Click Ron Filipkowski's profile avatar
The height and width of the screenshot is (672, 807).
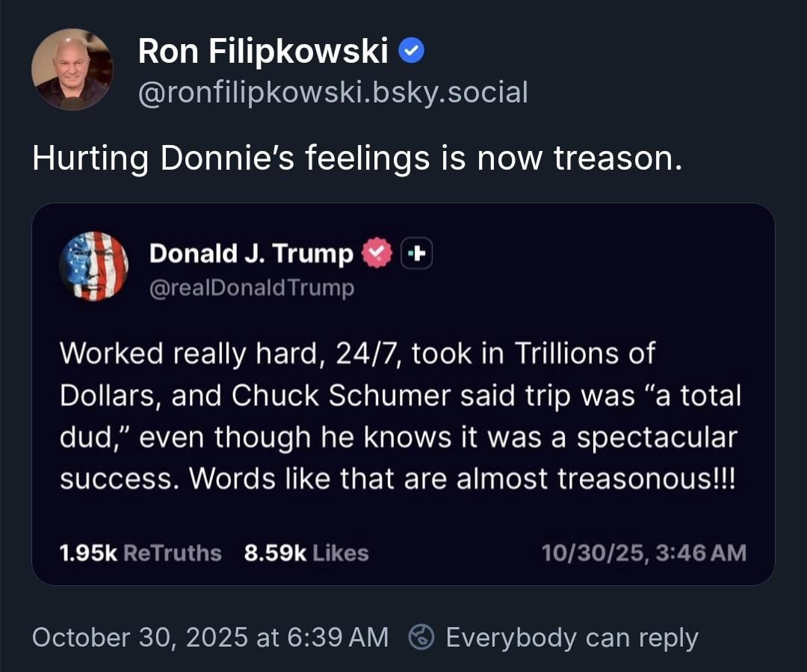pyautogui.click(x=72, y=70)
